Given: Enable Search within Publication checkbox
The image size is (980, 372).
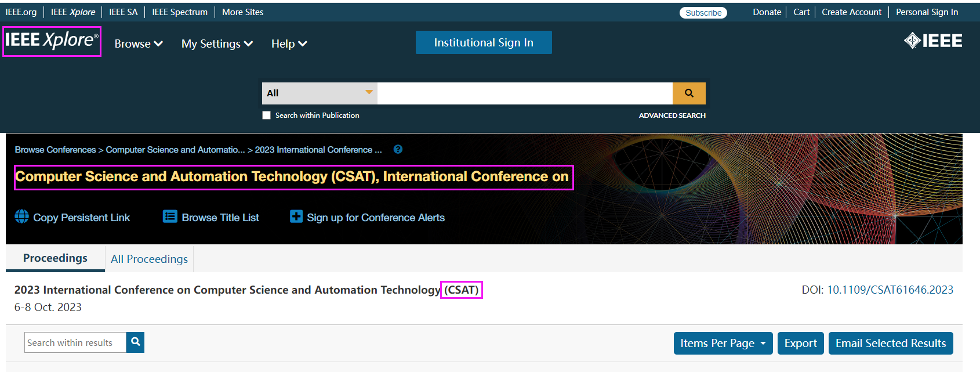Looking at the screenshot, I should (x=267, y=115).
